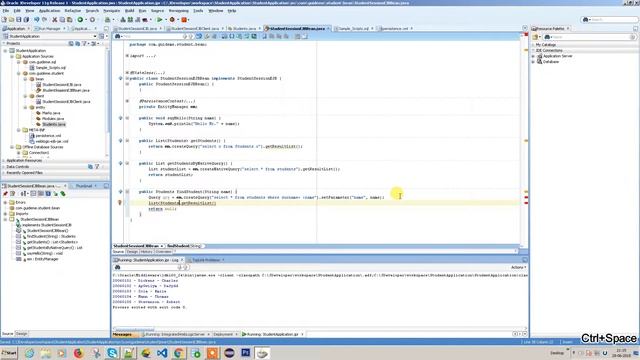Image resolution: width=640 pixels, height=360 pixels.
Task: Select weblogic-ejb-jar.xml in project tree
Action: point(52,141)
